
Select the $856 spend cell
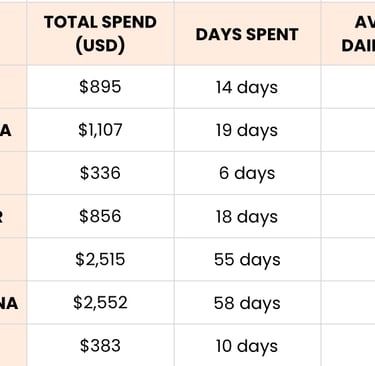[x=100, y=216]
